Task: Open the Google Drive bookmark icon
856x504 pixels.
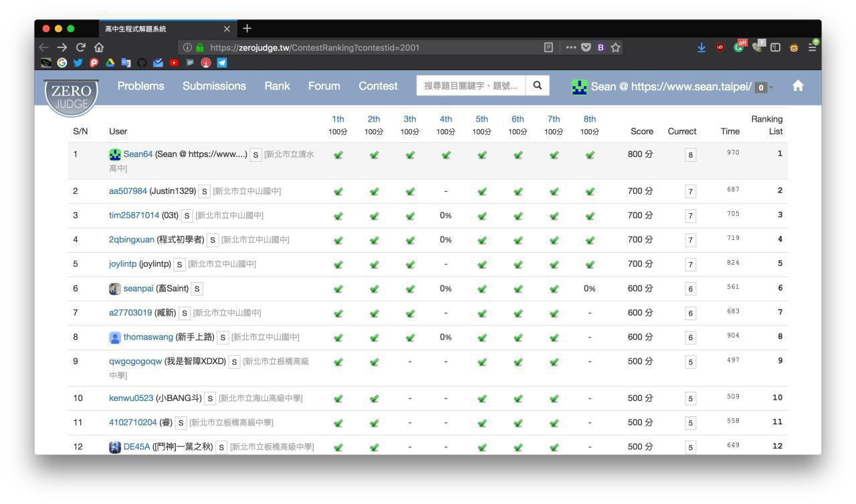Action: 110,63
